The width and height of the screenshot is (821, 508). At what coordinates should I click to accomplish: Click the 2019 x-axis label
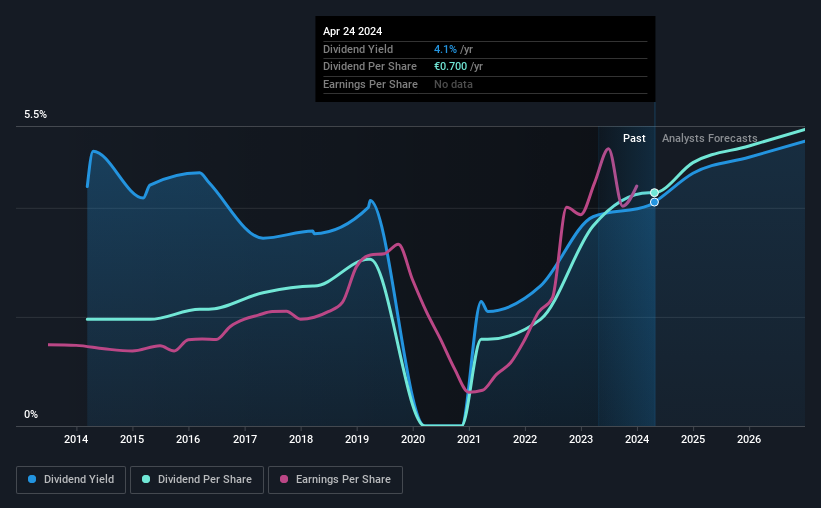click(357, 439)
